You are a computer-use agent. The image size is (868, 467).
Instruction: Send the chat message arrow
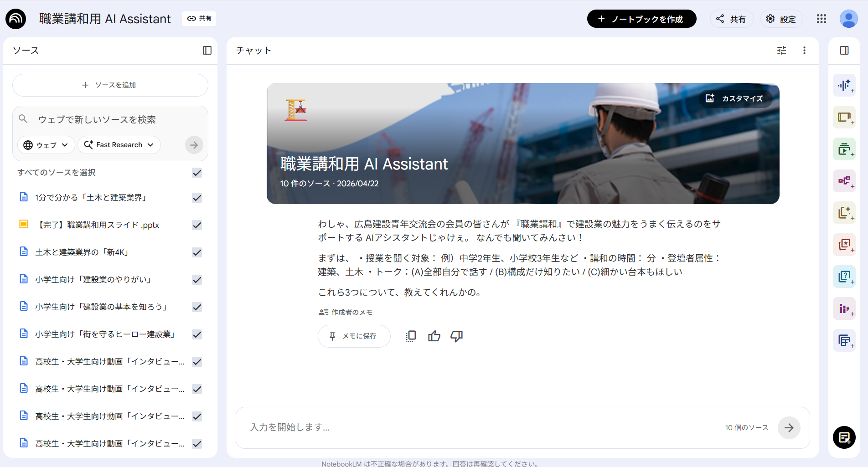pos(789,427)
